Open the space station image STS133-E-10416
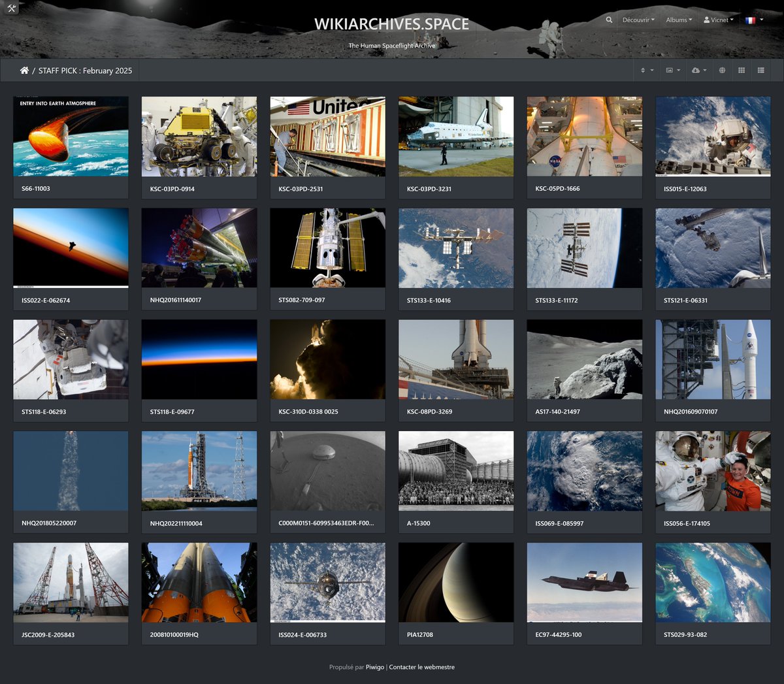The width and height of the screenshot is (784, 684). click(455, 248)
